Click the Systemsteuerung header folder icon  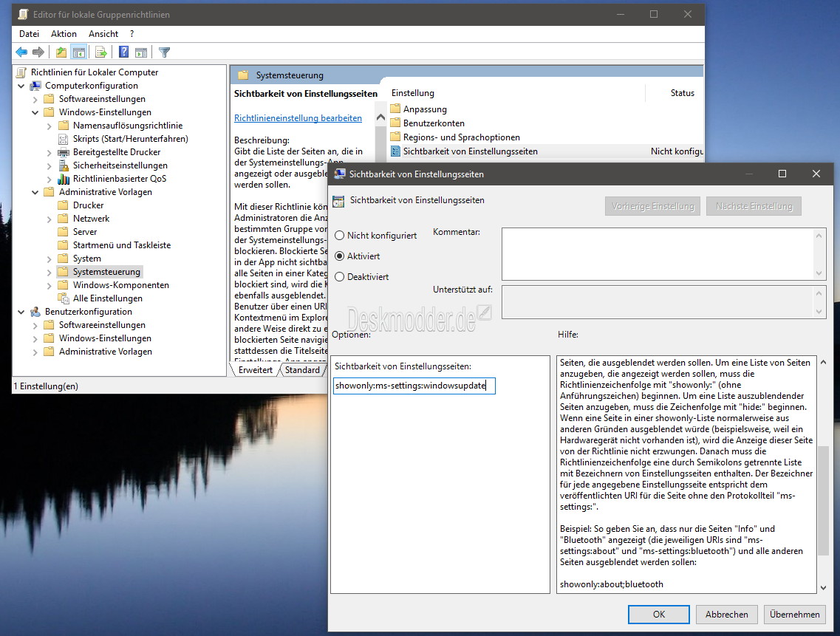click(x=243, y=75)
